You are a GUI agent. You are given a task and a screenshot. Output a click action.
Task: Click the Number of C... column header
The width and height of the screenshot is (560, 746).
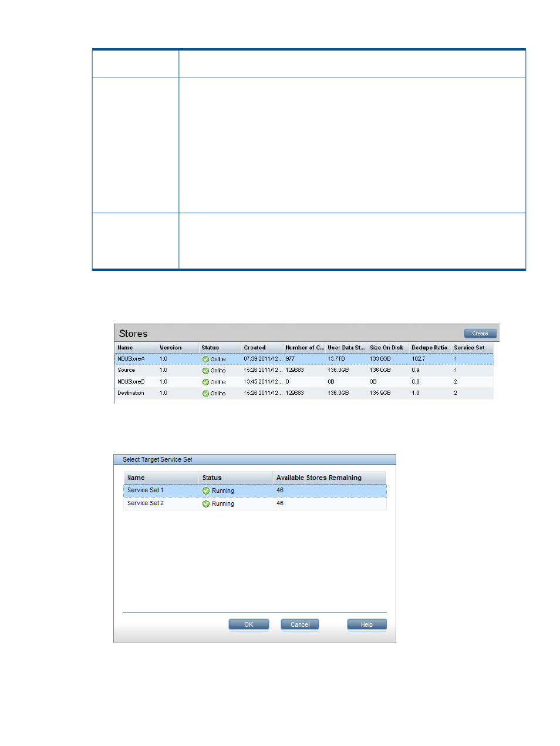(304, 348)
